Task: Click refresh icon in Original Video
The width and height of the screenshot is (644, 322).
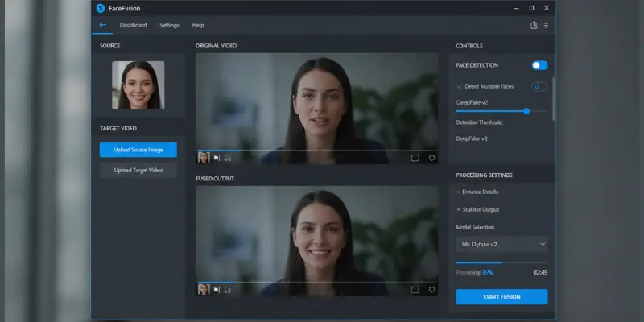Action: click(x=431, y=158)
